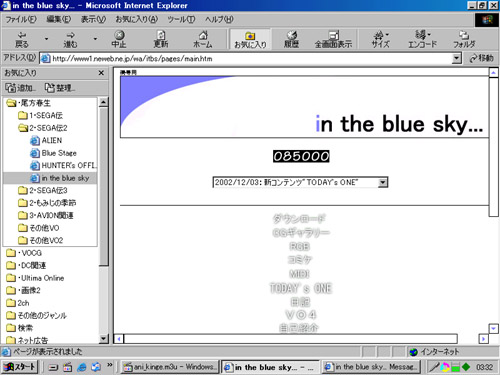The width and height of the screenshot is (500, 375).
Task: Click the ダウンロード page link
Action: tap(299, 219)
